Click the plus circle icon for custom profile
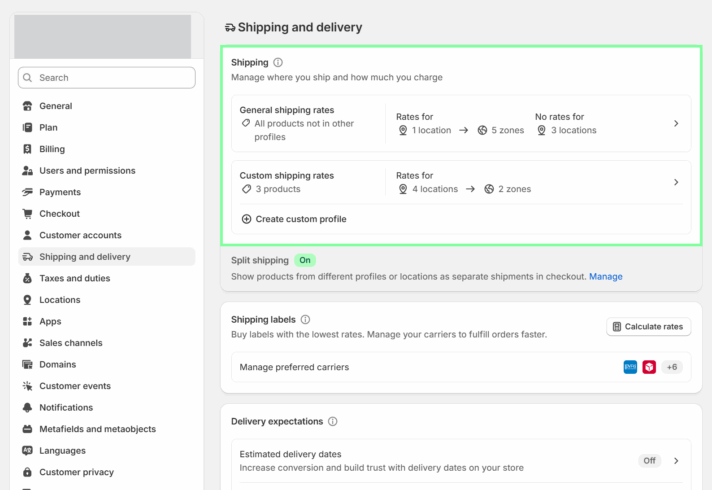The width and height of the screenshot is (712, 490). (x=246, y=219)
